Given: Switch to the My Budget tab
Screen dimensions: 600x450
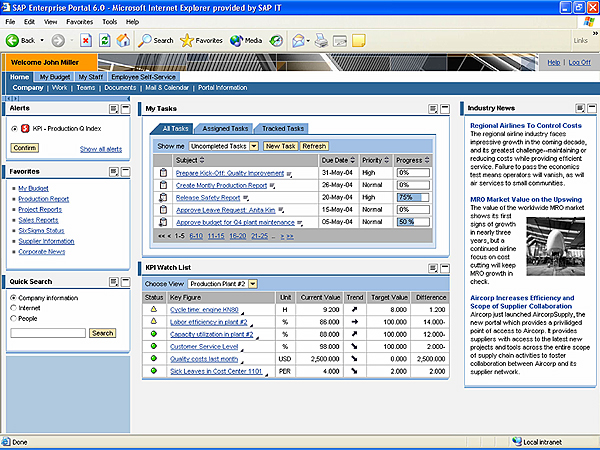Looking at the screenshot, I should (55, 77).
